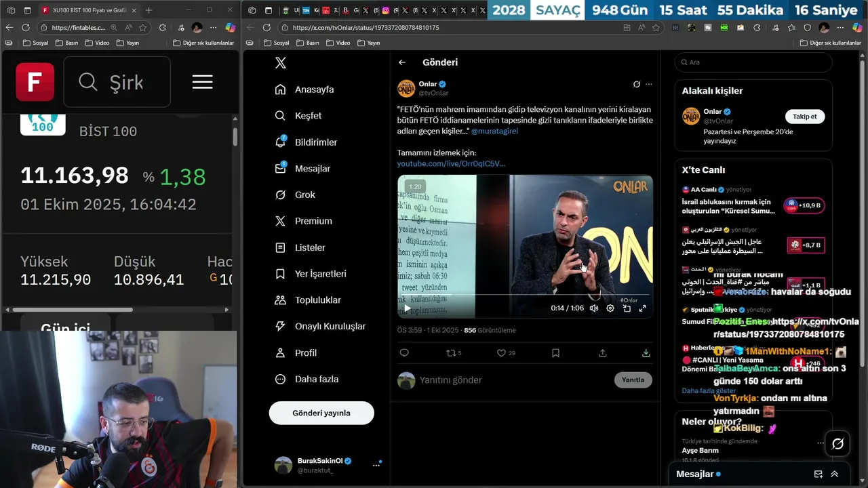Viewport: 868px width, 488px height.
Task: Mute the video with the speaker icon
Action: click(x=594, y=308)
